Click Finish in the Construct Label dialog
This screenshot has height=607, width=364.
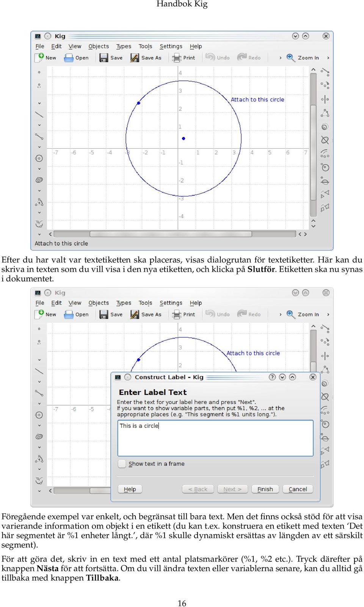pos(265,489)
